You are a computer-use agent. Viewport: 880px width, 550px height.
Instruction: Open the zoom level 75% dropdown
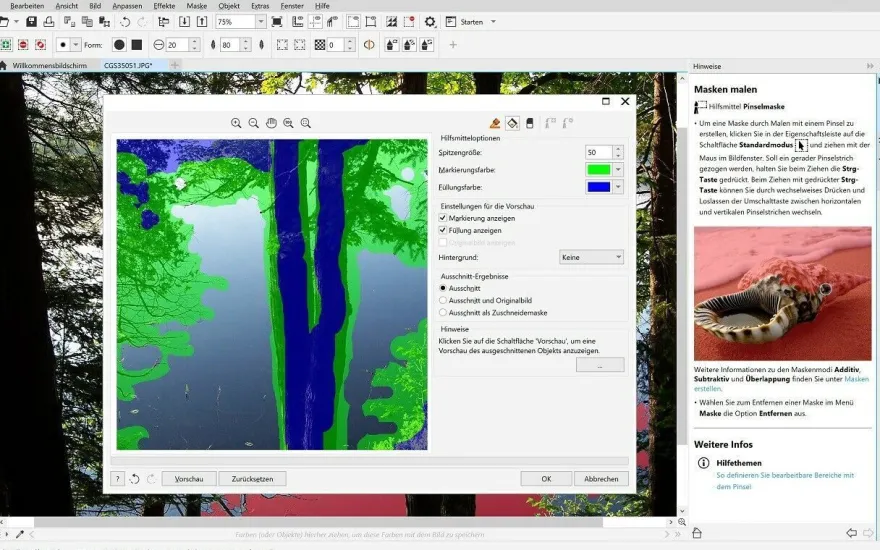(x=261, y=22)
